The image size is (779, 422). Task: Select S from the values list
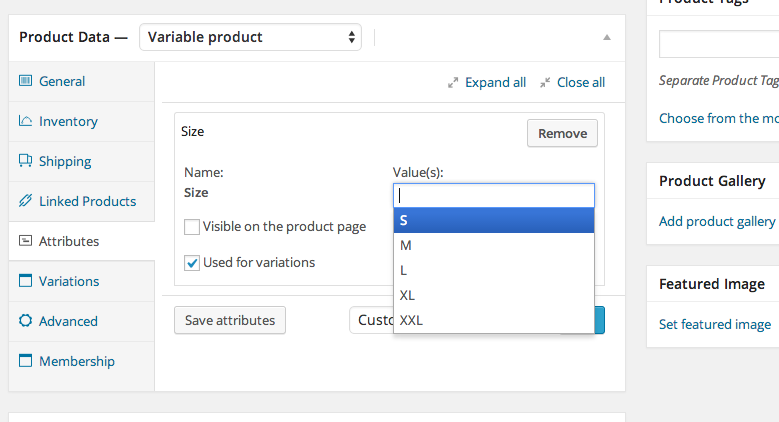click(x=494, y=220)
